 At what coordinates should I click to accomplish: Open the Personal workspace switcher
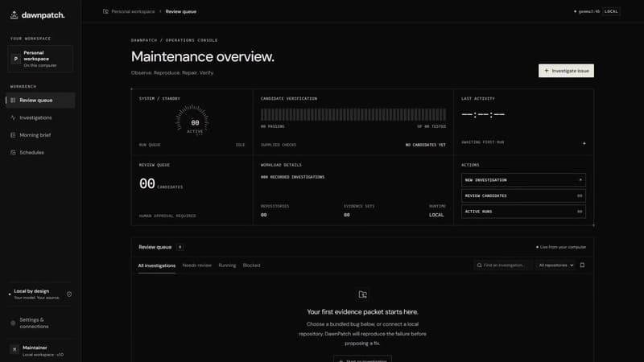point(40,59)
